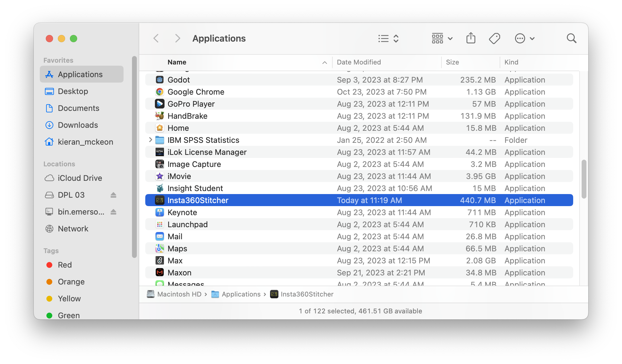Screen dimensions: 622x364
Task: Click Godot's date Sep 3, 2023
Action: [380, 80]
